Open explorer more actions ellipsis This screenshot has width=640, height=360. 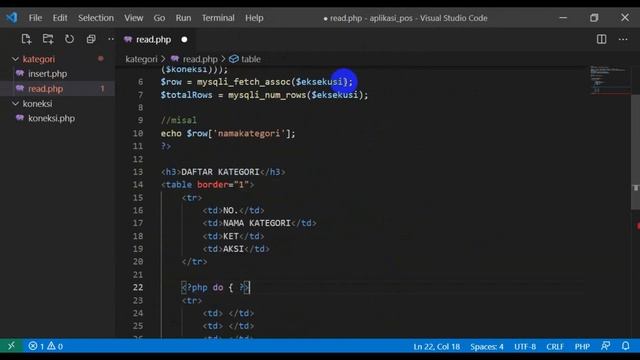tap(111, 39)
